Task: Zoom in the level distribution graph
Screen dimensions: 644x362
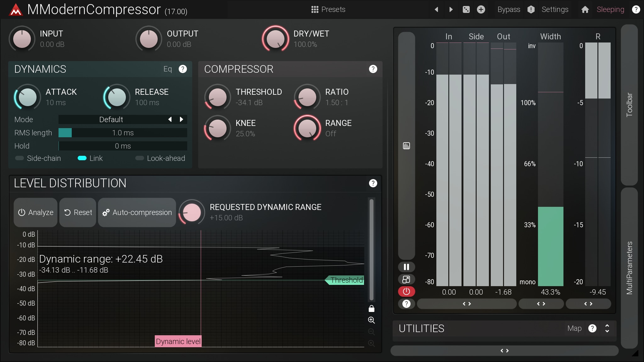Action: pyautogui.click(x=371, y=320)
